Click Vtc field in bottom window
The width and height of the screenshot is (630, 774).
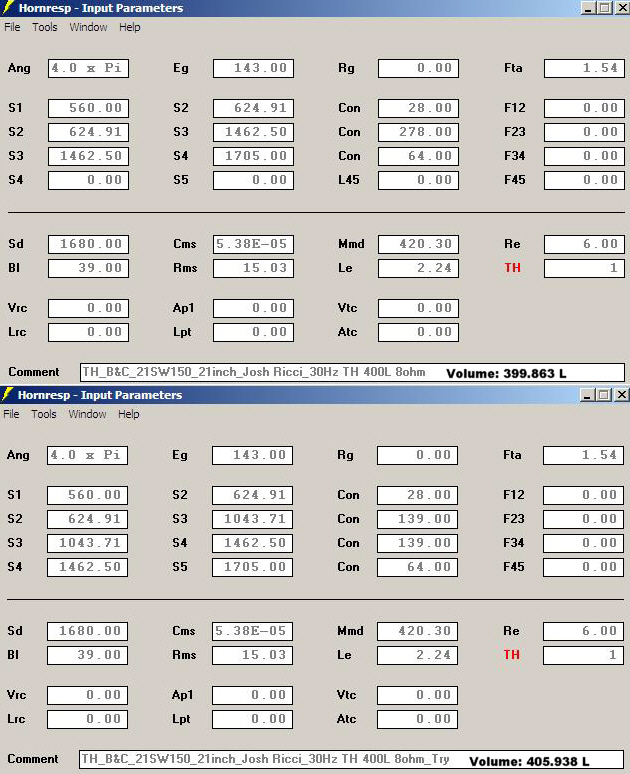tap(417, 695)
